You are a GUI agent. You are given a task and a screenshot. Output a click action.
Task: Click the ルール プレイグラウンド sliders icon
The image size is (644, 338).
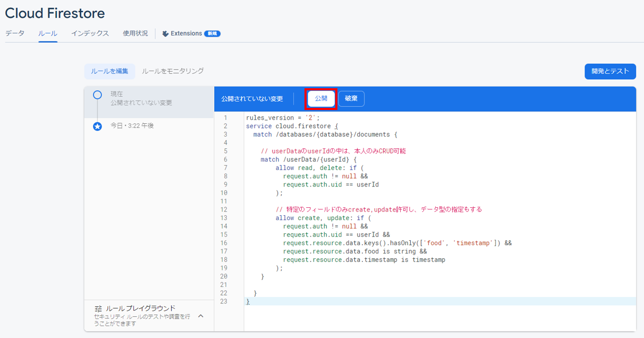pos(98,309)
